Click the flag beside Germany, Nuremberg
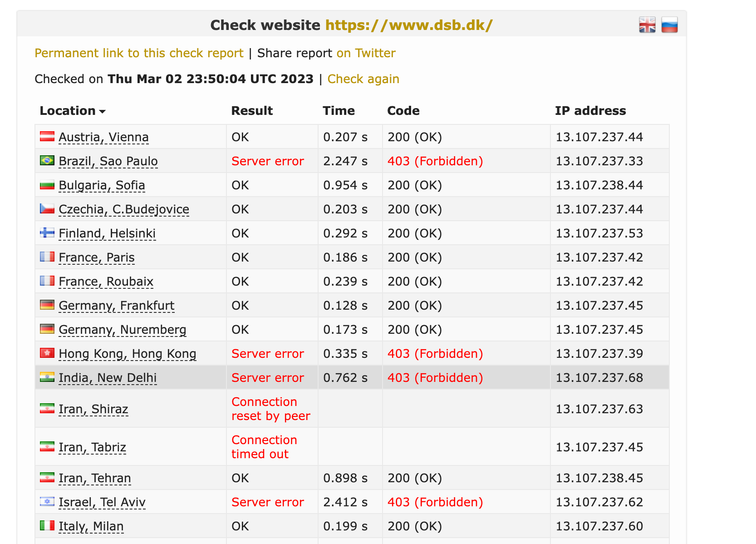 tap(47, 329)
